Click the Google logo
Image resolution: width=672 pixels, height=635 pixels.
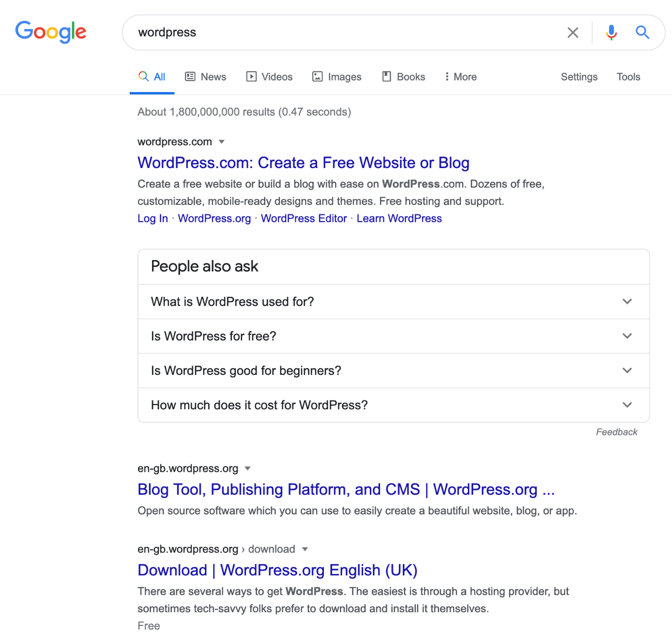(51, 32)
